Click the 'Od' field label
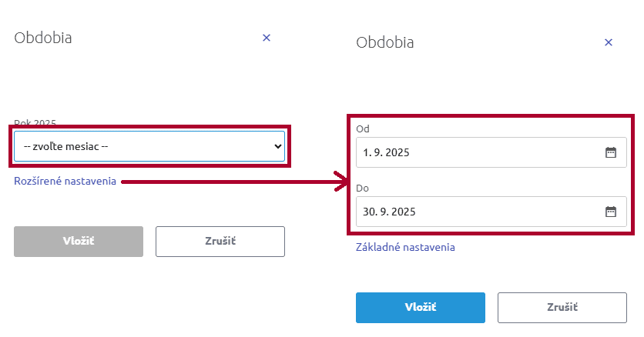This screenshot has width=644, height=337. tap(363, 128)
